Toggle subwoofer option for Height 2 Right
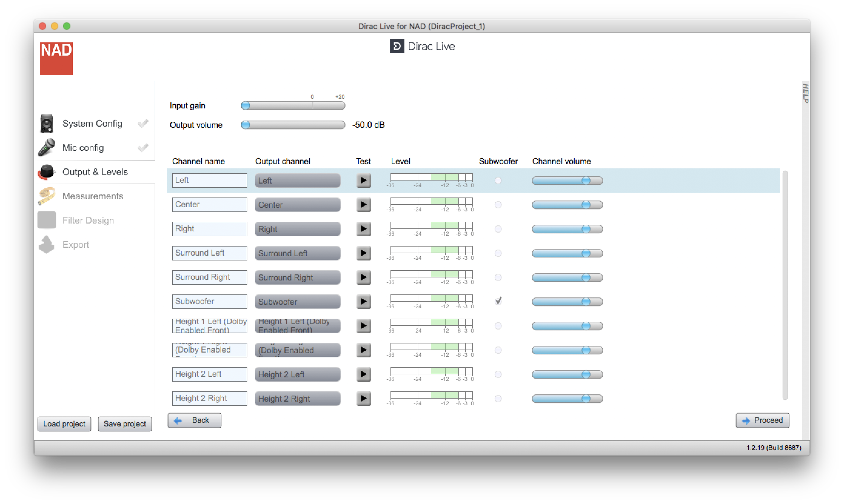The image size is (844, 504). tap(498, 398)
